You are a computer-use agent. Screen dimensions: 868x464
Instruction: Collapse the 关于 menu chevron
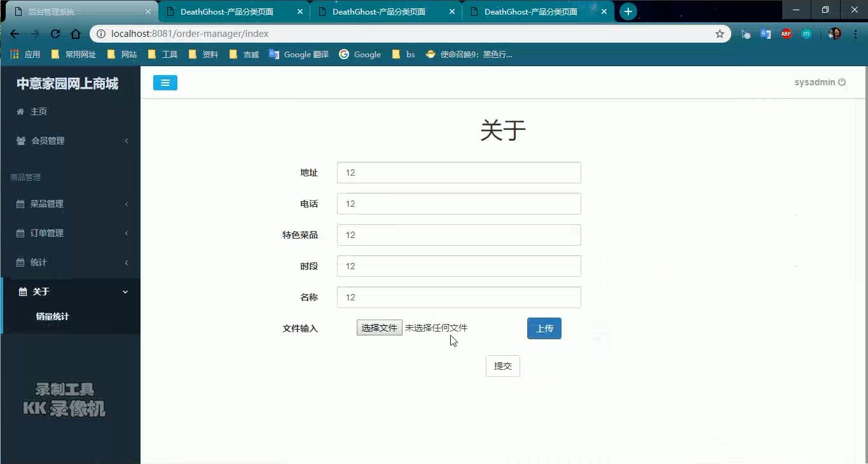pos(125,292)
